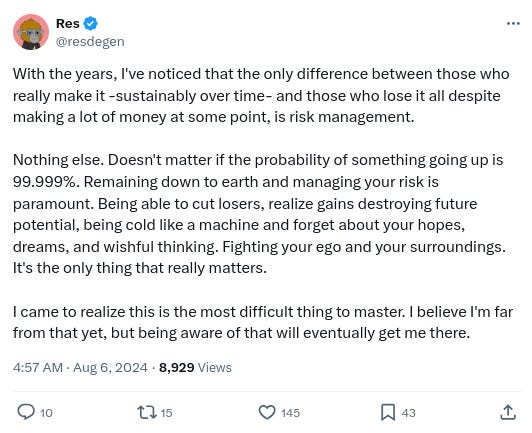Click the first paragraph about risk management
This screenshot has height=433, width=532.
click(261, 96)
